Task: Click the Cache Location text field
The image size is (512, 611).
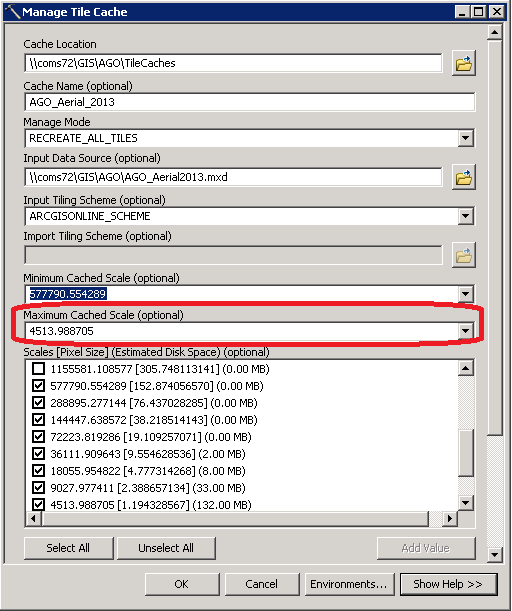Action: coord(233,63)
